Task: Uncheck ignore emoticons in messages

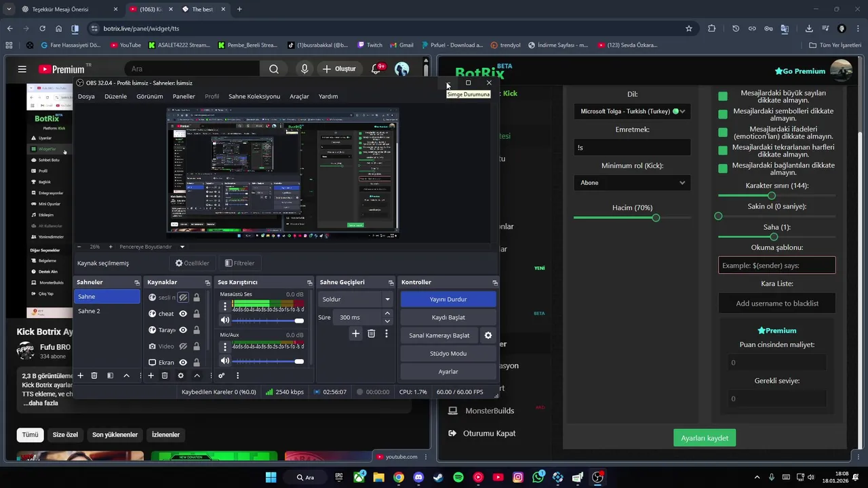Action: pos(723,132)
